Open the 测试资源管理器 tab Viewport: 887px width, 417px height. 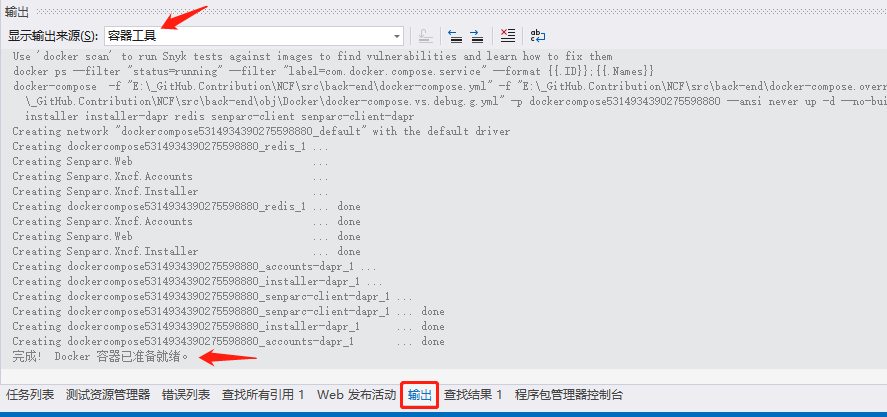(107, 395)
